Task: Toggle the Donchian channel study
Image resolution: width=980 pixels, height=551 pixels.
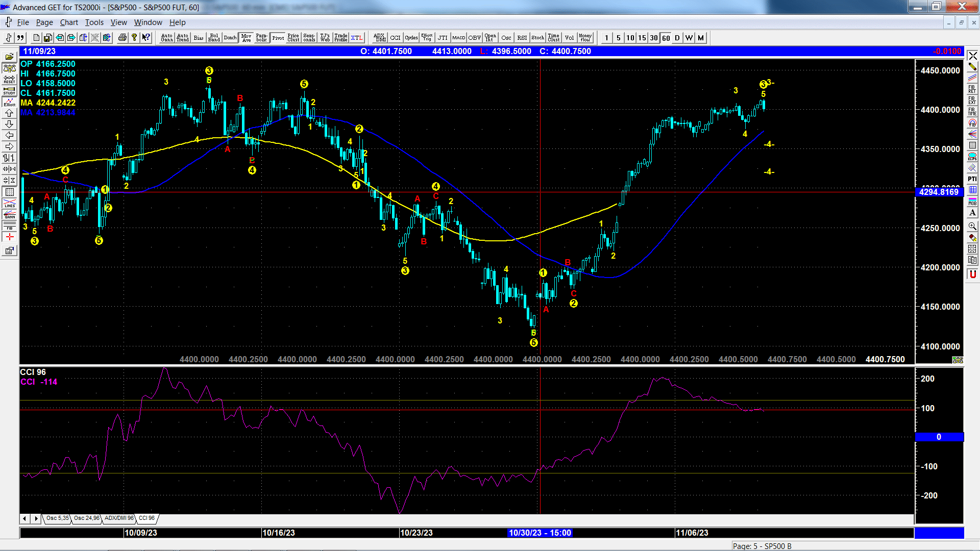Action: tap(230, 38)
